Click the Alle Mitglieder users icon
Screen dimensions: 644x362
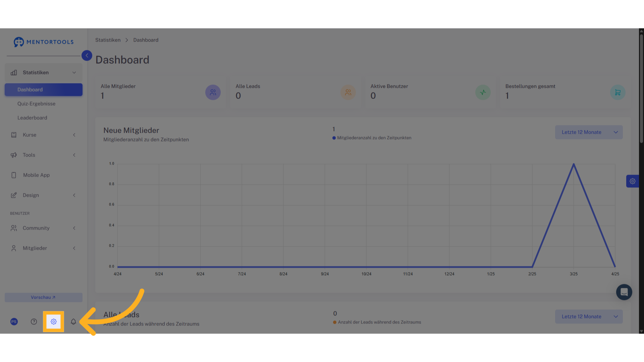[213, 93]
